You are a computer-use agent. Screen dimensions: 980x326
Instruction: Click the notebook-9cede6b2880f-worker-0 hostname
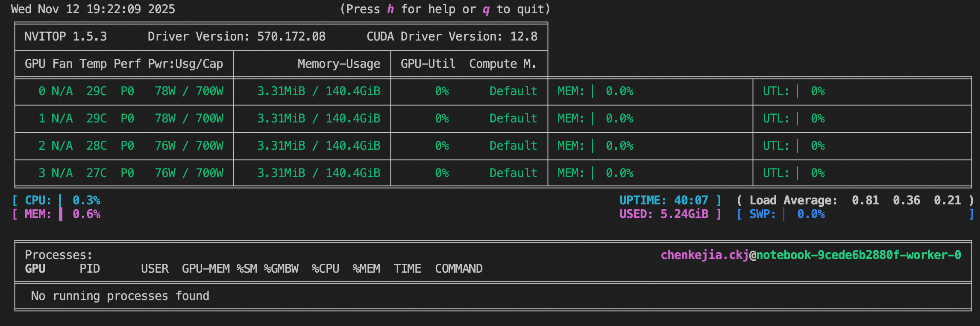(859, 255)
